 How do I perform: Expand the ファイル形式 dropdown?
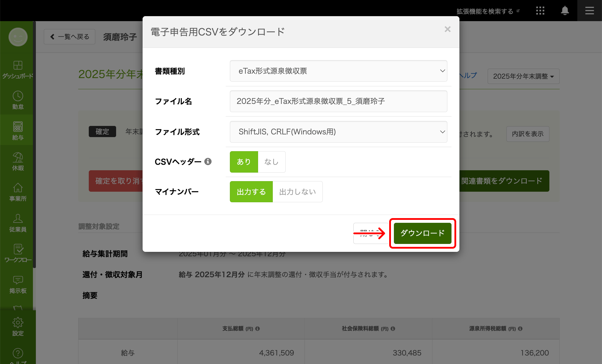[x=338, y=132]
